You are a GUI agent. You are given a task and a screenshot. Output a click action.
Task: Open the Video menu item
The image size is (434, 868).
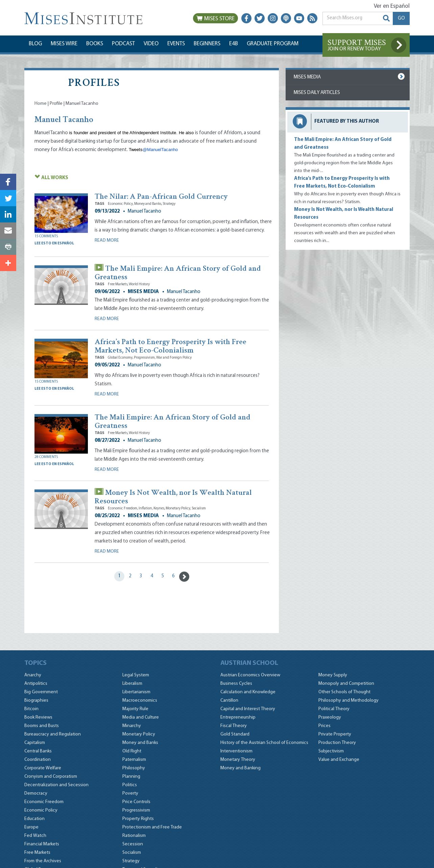(x=151, y=43)
